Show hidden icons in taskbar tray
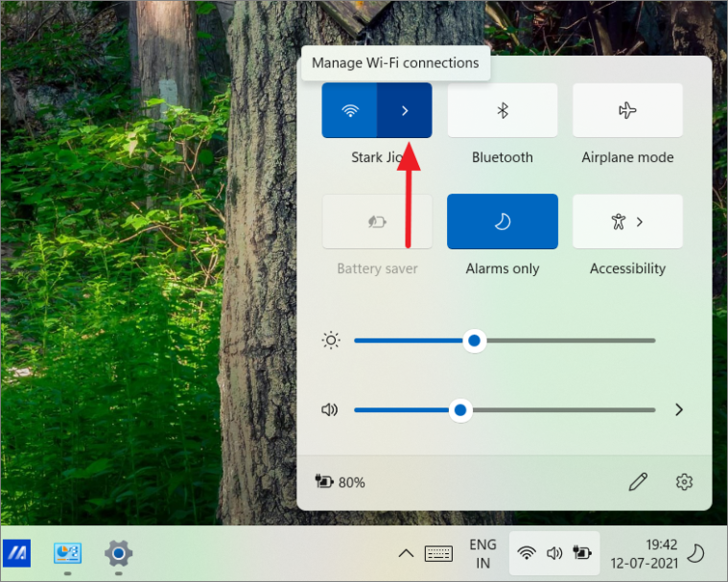Image resolution: width=728 pixels, height=582 pixels. click(x=406, y=553)
